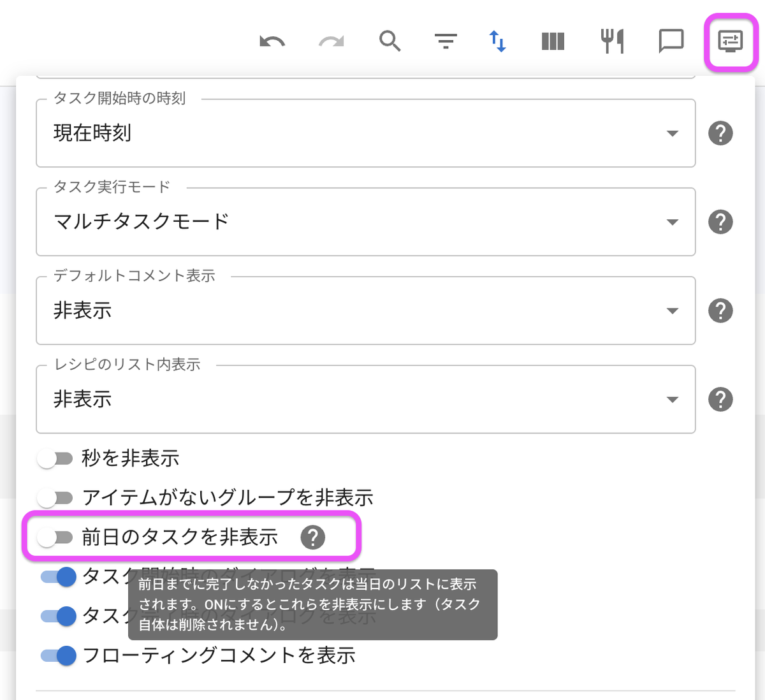This screenshot has height=700, width=765.
Task: Click the redo arrow icon
Action: click(331, 42)
